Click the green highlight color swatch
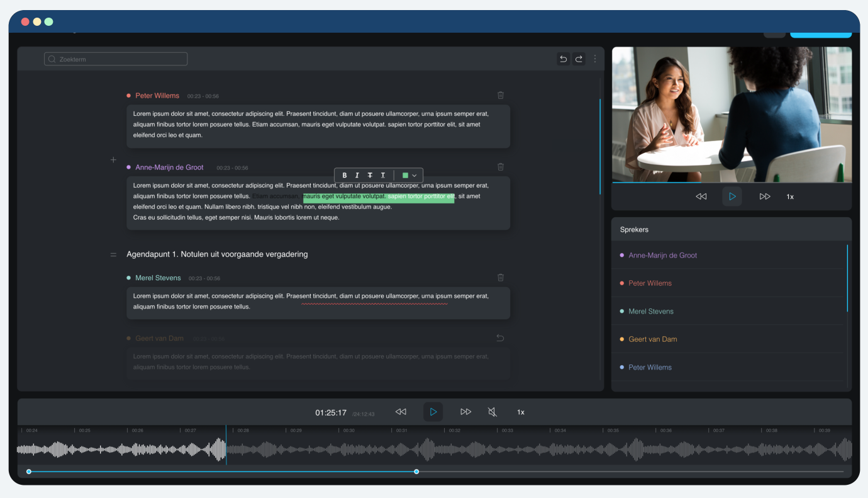The height and width of the screenshot is (498, 868). point(405,176)
